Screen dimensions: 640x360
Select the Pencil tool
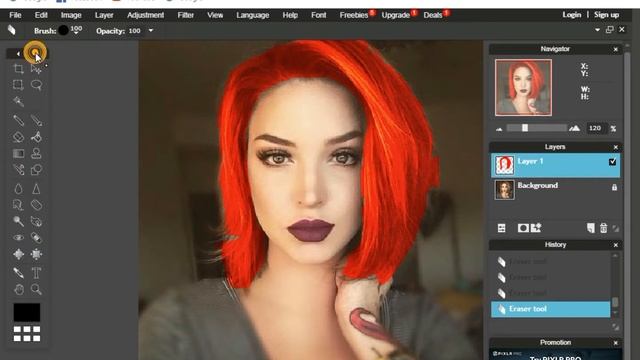(18, 120)
